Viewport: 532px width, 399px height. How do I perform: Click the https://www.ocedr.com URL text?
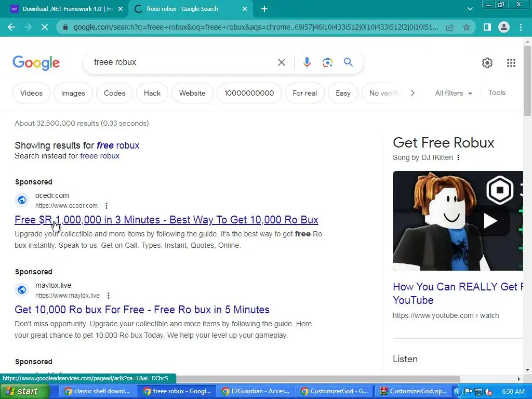coord(66,206)
